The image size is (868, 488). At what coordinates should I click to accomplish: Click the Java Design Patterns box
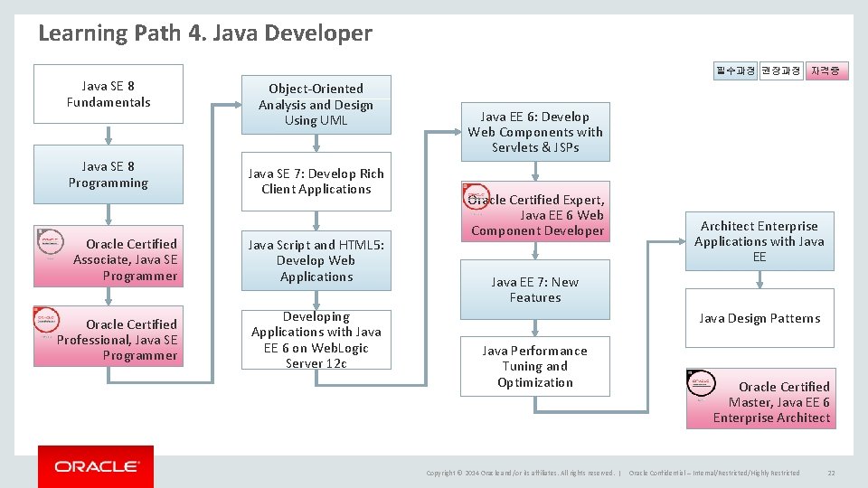(x=759, y=318)
